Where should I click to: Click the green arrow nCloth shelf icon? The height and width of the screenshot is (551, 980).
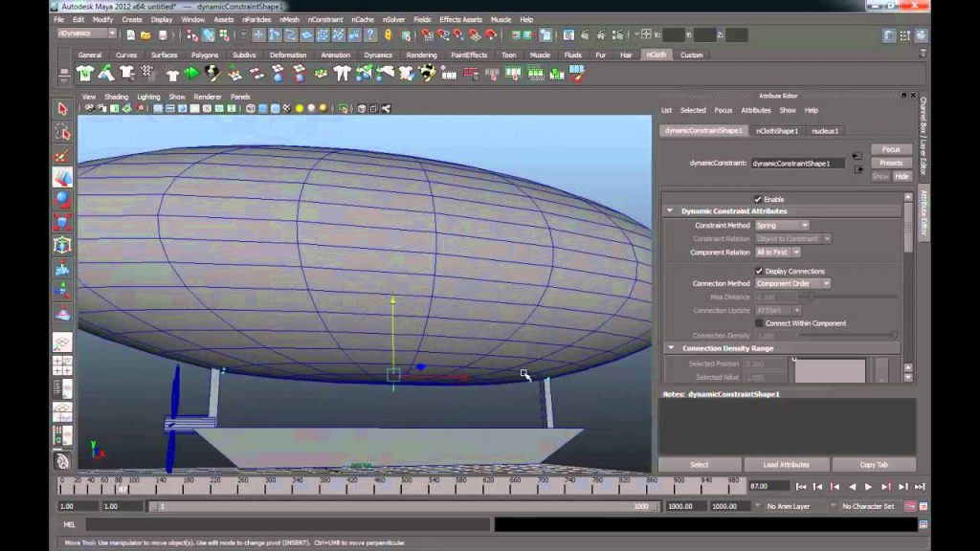pos(191,74)
